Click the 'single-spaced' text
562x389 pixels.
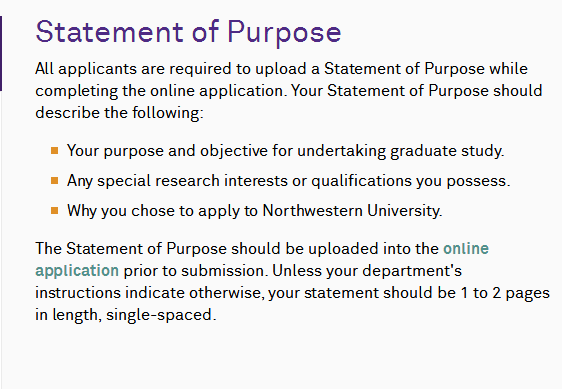pyautogui.click(x=159, y=315)
